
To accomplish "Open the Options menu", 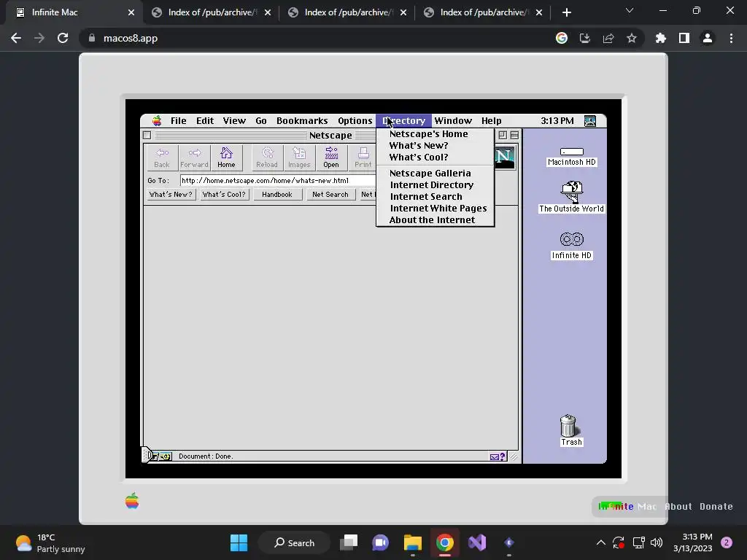I will point(355,121).
